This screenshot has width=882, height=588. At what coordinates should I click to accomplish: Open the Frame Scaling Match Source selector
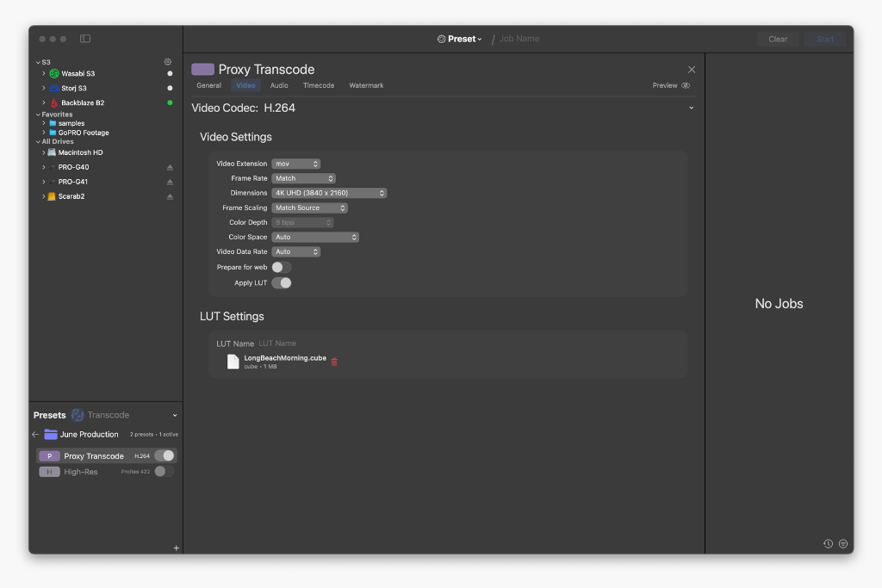(309, 207)
